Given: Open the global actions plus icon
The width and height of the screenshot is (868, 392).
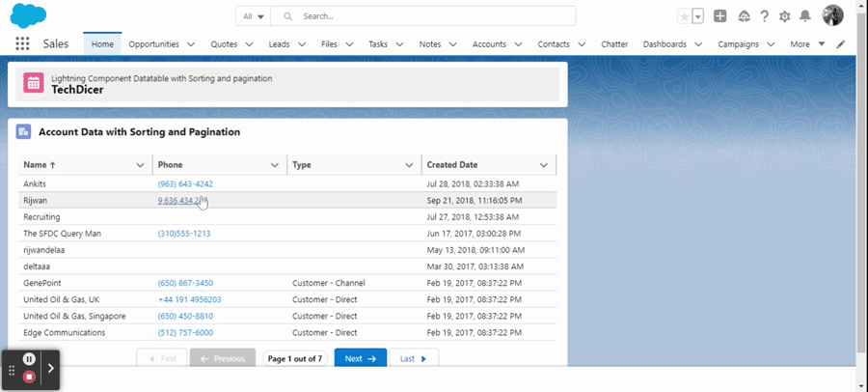Looking at the screenshot, I should (x=719, y=16).
